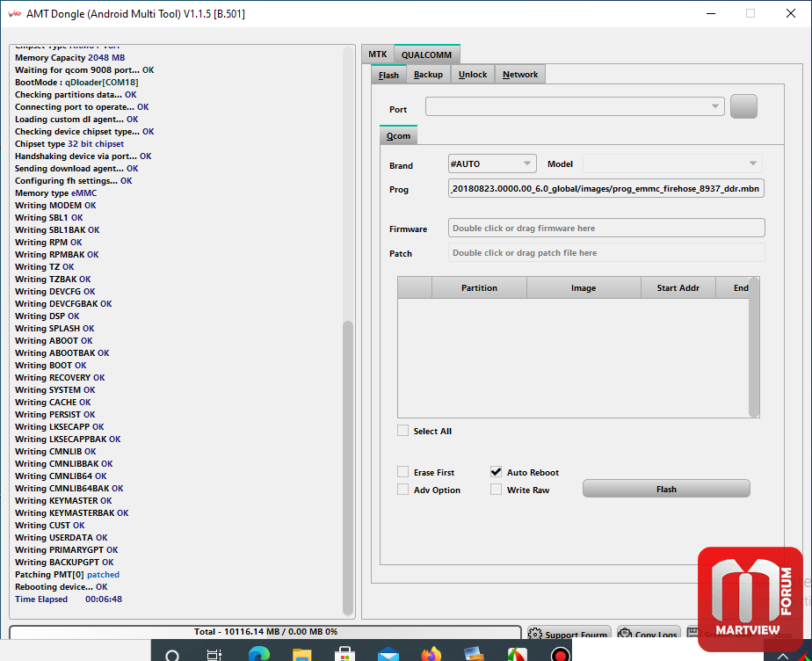The height and width of the screenshot is (661, 812).
Task: Open the red-green ball app in the taskbar
Action: 517,654
